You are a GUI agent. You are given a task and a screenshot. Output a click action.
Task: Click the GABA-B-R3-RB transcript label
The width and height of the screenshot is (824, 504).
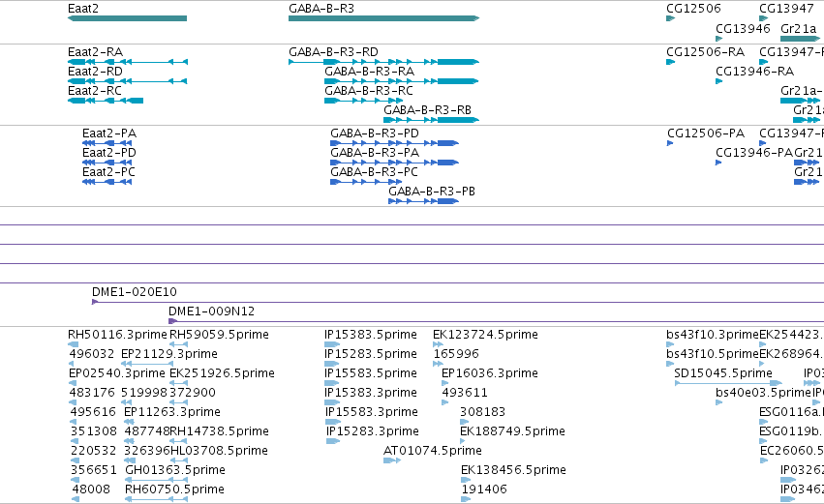point(427,110)
